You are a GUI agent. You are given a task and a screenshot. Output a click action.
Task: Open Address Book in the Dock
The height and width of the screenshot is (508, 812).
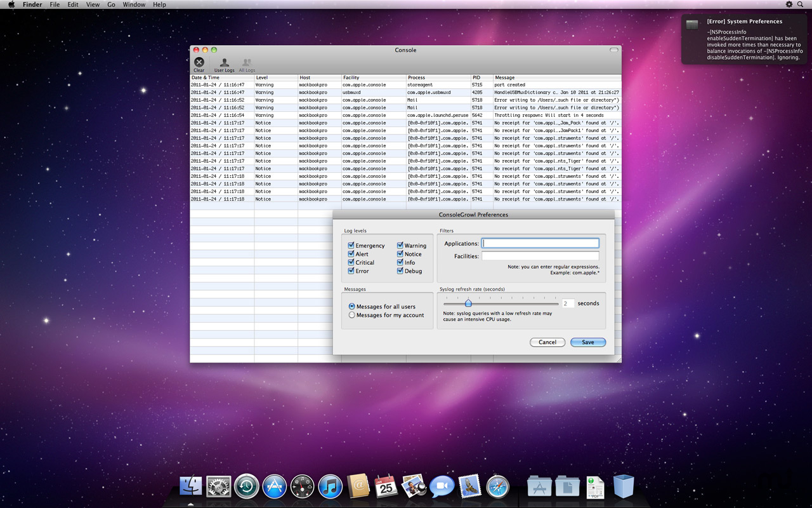(x=358, y=487)
